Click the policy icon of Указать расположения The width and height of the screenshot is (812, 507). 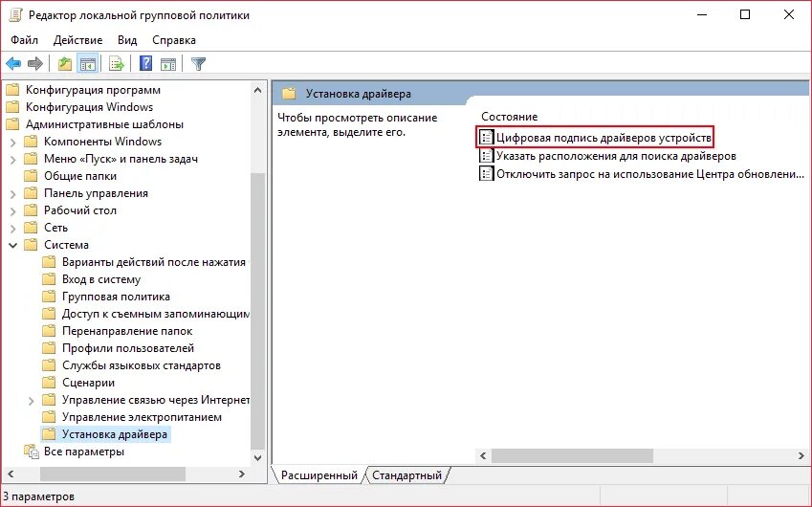[486, 155]
